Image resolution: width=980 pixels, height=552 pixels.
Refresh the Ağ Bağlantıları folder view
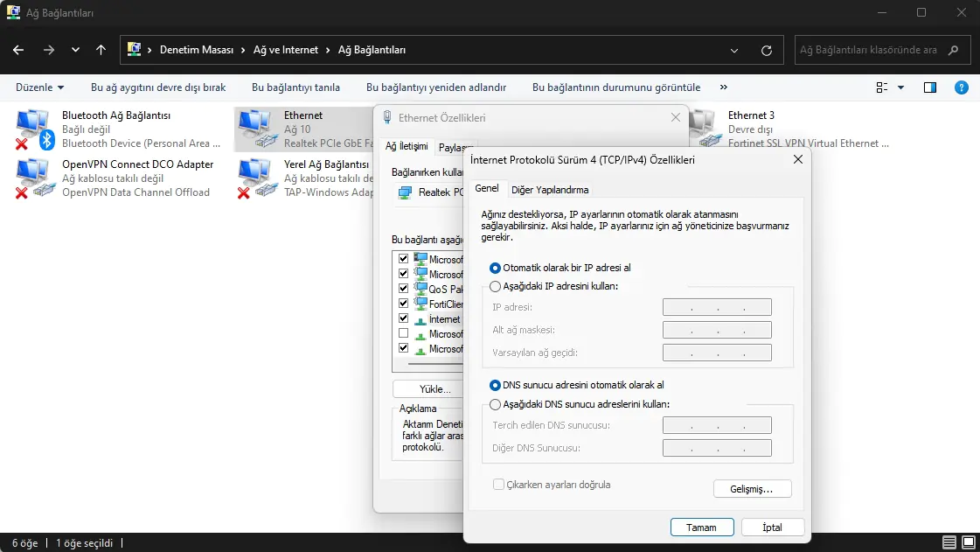point(768,50)
